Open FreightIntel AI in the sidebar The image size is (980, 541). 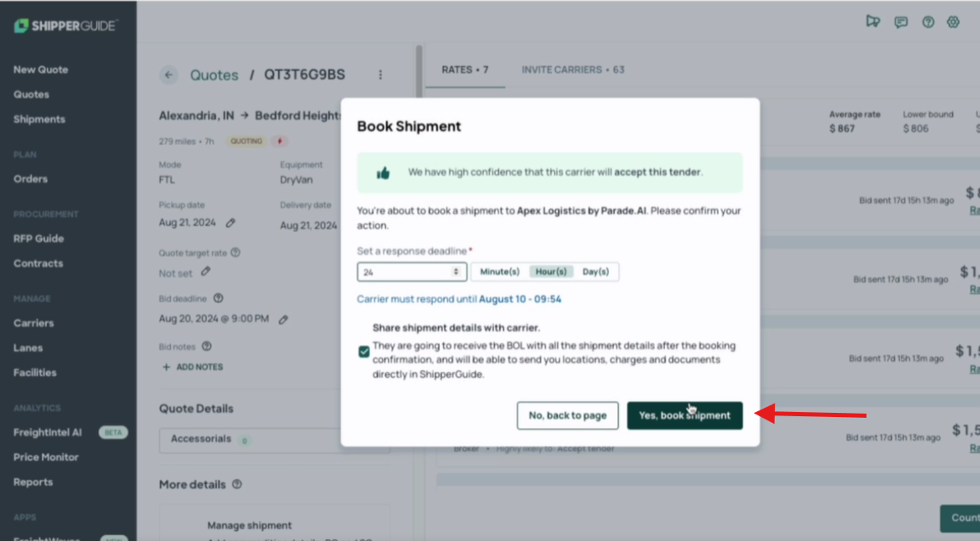click(x=48, y=432)
